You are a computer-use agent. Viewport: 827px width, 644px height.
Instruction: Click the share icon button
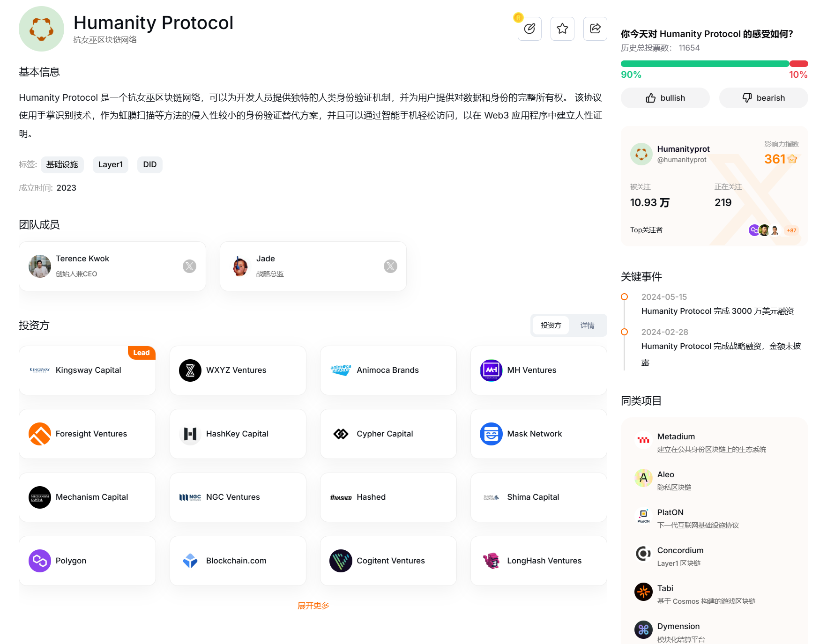(595, 29)
